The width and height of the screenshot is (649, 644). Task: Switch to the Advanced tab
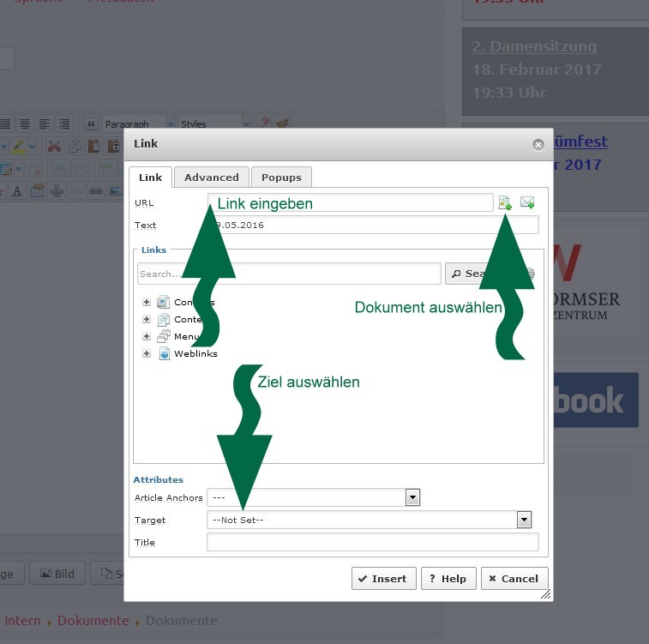coord(211,178)
